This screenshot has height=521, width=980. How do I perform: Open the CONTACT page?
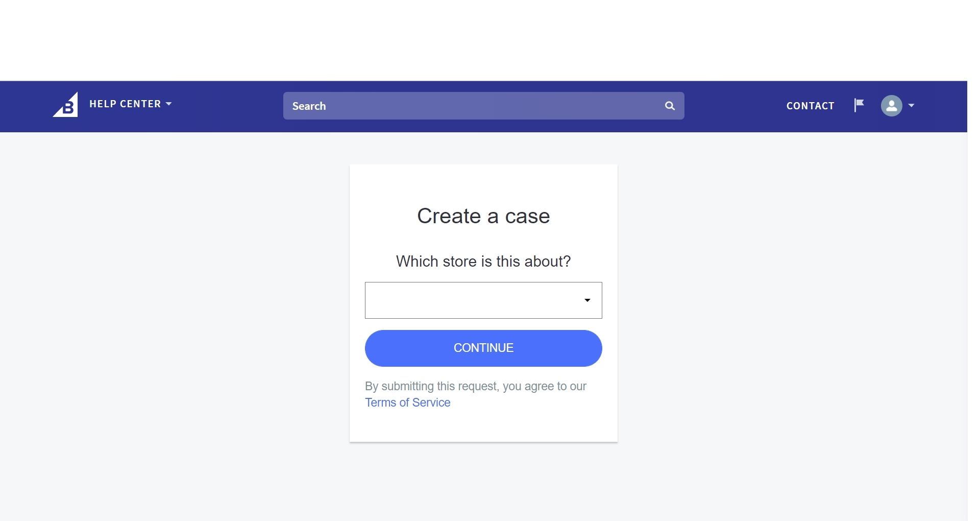coord(810,106)
